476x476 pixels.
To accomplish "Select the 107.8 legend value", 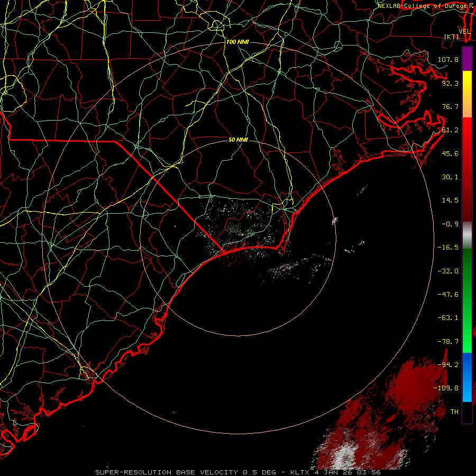I will tap(448, 59).
